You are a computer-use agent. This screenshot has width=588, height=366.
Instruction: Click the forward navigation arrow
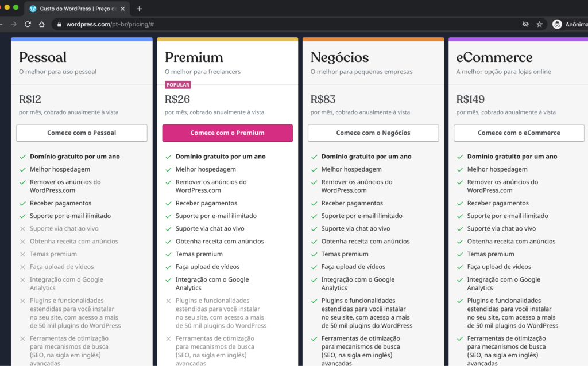pos(14,24)
